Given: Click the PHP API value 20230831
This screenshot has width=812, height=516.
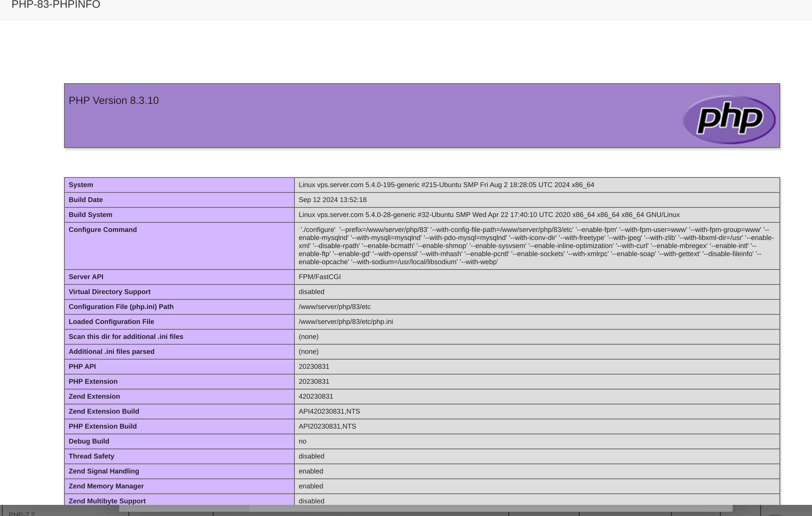Looking at the screenshot, I should pos(314,366).
